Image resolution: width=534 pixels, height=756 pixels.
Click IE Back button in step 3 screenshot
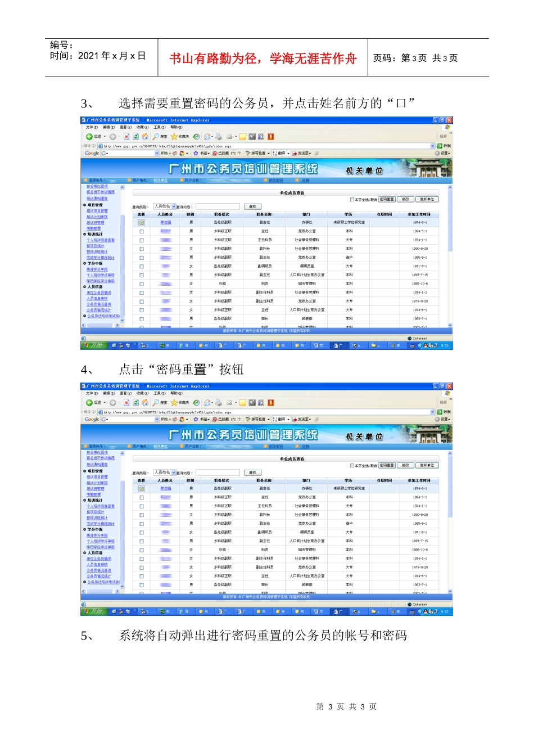tap(90, 137)
